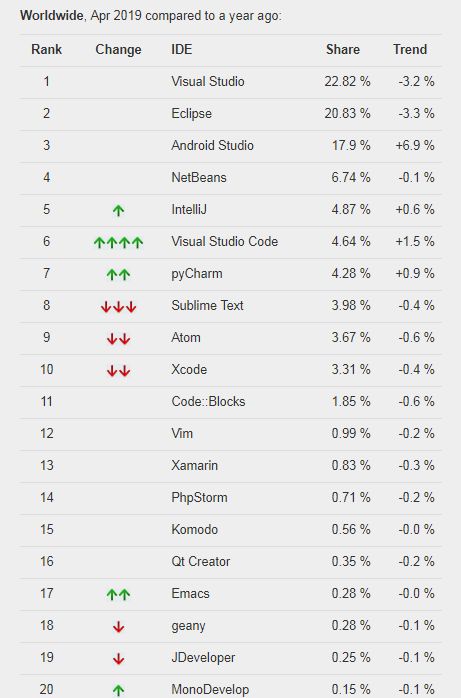Screen dimensions: 461x698
Task: Select the NetBeans row name
Action: point(199,178)
